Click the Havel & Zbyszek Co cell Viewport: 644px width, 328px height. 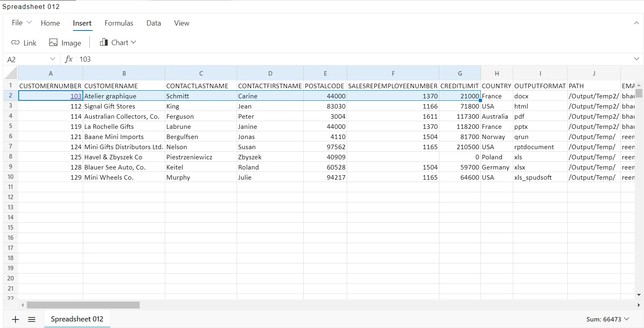click(x=124, y=157)
